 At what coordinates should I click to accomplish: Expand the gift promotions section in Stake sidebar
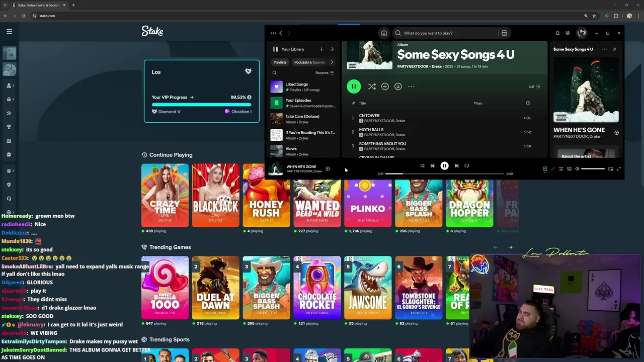click(9, 100)
